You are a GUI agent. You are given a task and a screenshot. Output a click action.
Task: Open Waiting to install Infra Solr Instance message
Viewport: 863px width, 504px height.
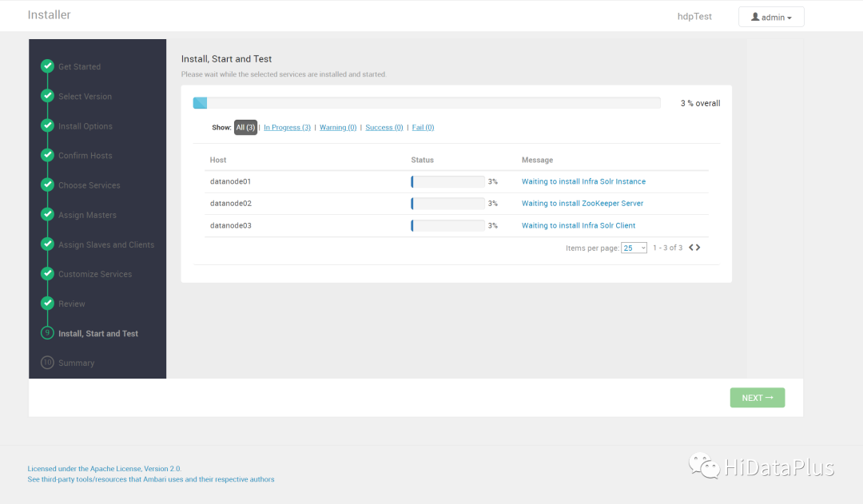(x=583, y=182)
